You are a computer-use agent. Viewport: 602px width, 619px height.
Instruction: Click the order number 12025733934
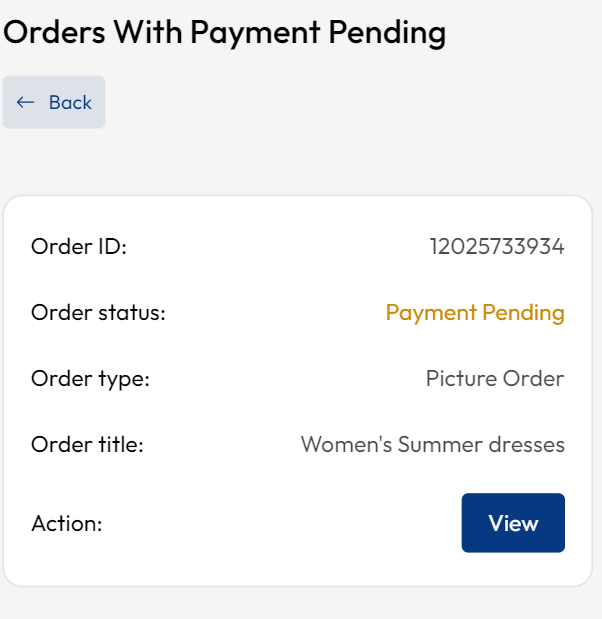pos(496,246)
